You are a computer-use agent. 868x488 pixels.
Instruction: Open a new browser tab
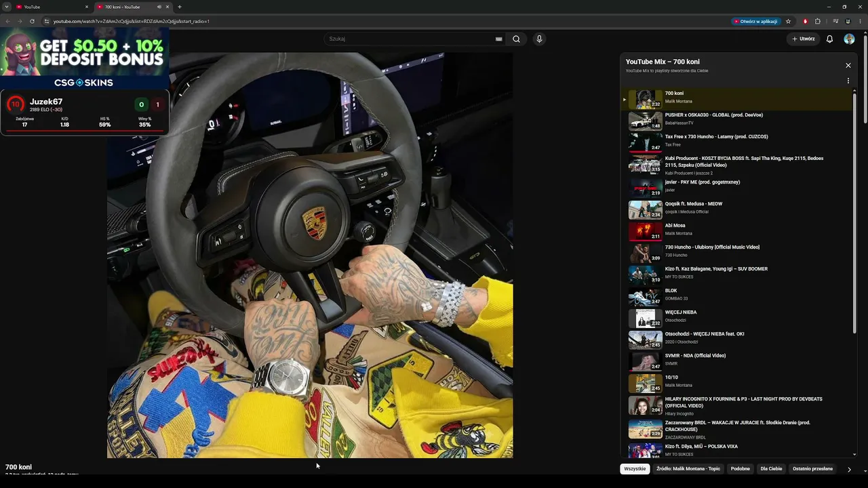[180, 7]
